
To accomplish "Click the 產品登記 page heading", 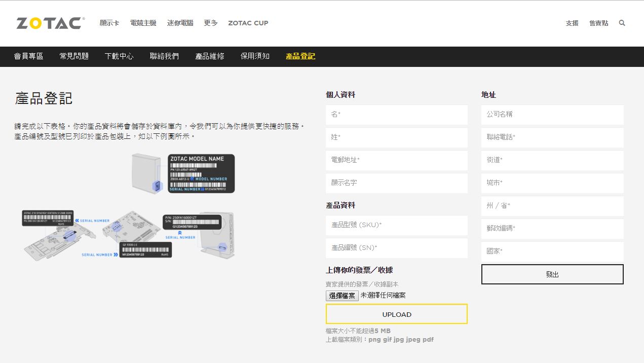I will click(x=44, y=98).
